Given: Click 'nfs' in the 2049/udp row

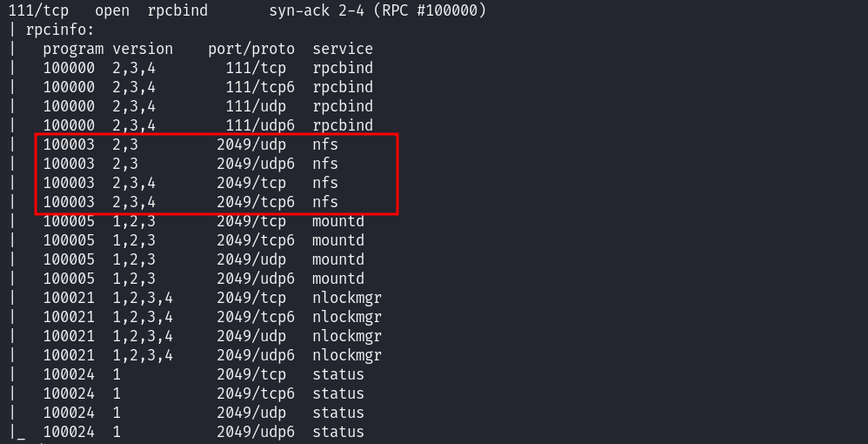Looking at the screenshot, I should click(x=325, y=145).
